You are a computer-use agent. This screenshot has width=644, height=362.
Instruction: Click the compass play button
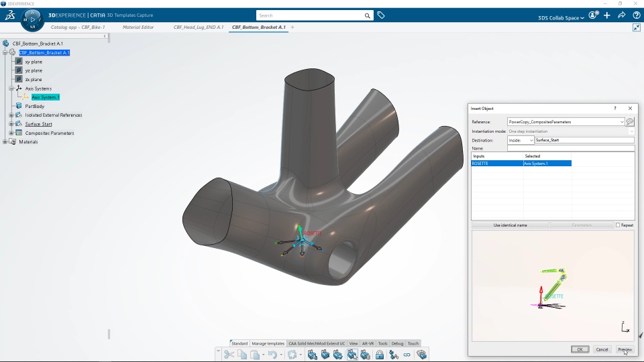point(32,19)
